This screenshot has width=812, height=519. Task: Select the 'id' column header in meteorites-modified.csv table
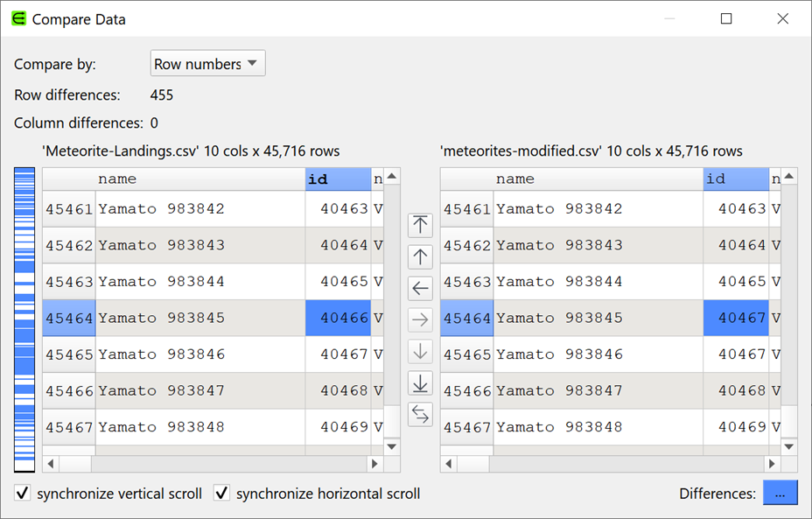(x=735, y=179)
